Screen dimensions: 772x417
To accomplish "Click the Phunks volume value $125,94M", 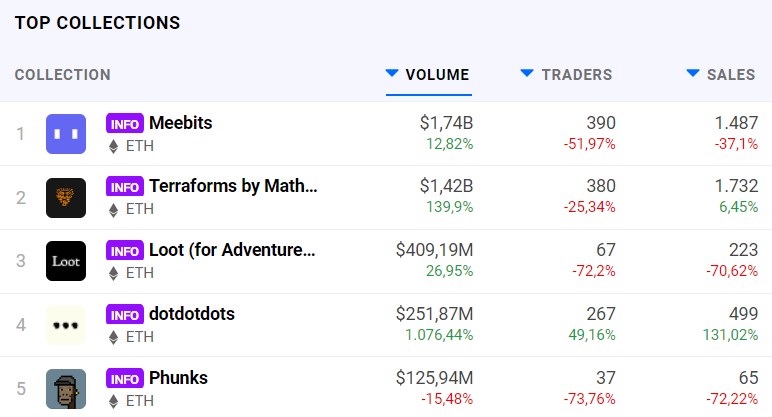I will point(433,378).
